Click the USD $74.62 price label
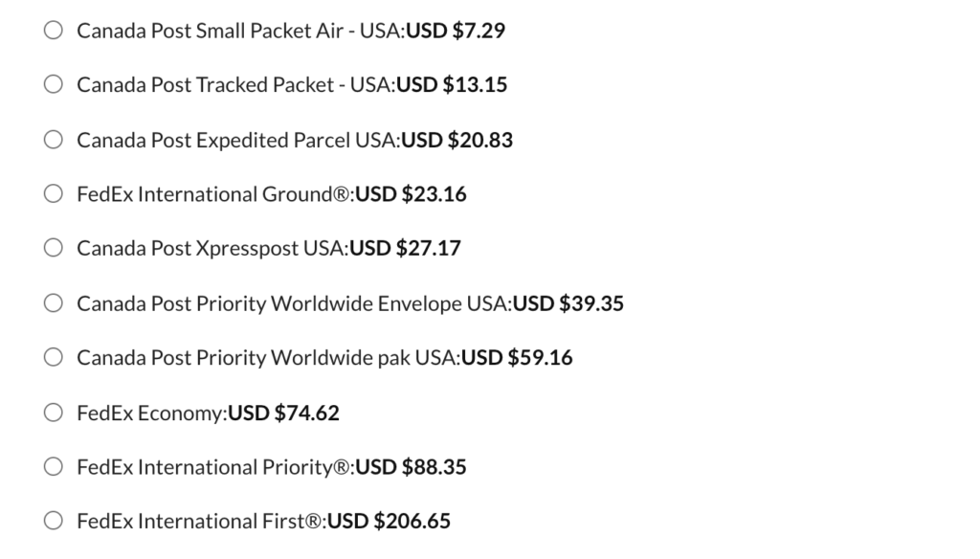The height and width of the screenshot is (559, 980). (x=283, y=413)
